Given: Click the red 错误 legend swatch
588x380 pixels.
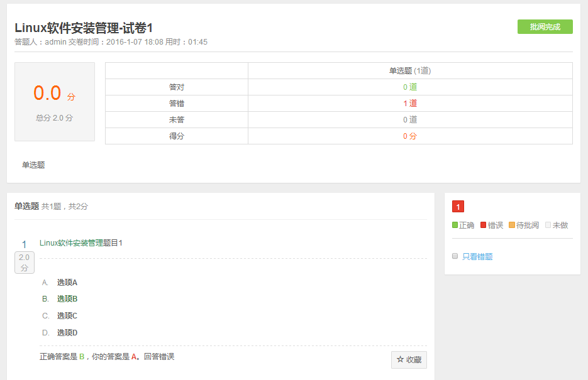Looking at the screenshot, I should tap(483, 225).
